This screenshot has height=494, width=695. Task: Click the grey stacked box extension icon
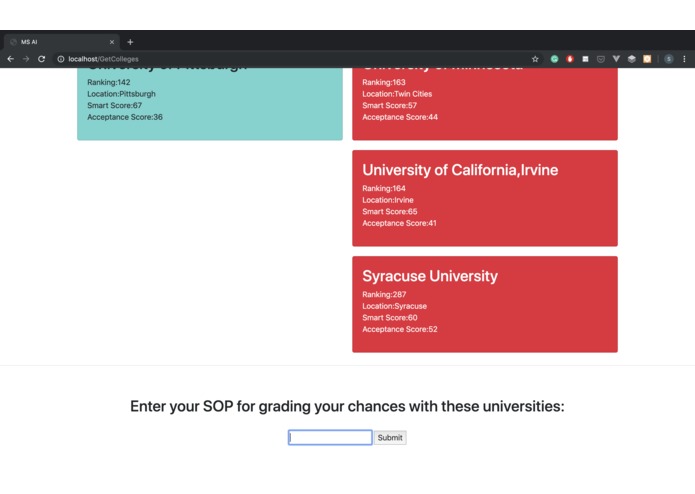tap(632, 59)
